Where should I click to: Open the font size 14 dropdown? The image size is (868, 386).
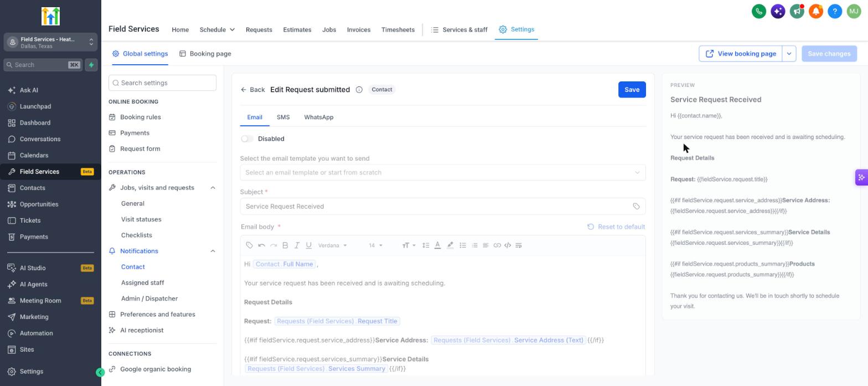pos(376,245)
